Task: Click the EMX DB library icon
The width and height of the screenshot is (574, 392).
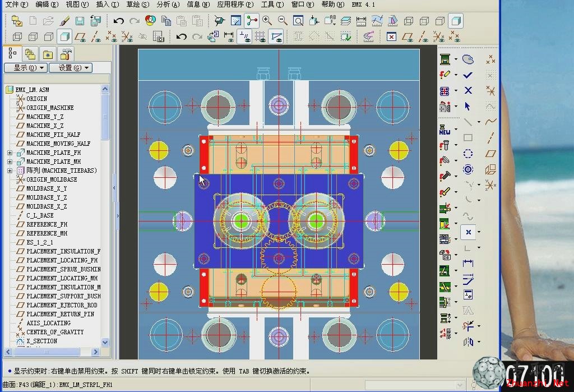Action: 445,255
